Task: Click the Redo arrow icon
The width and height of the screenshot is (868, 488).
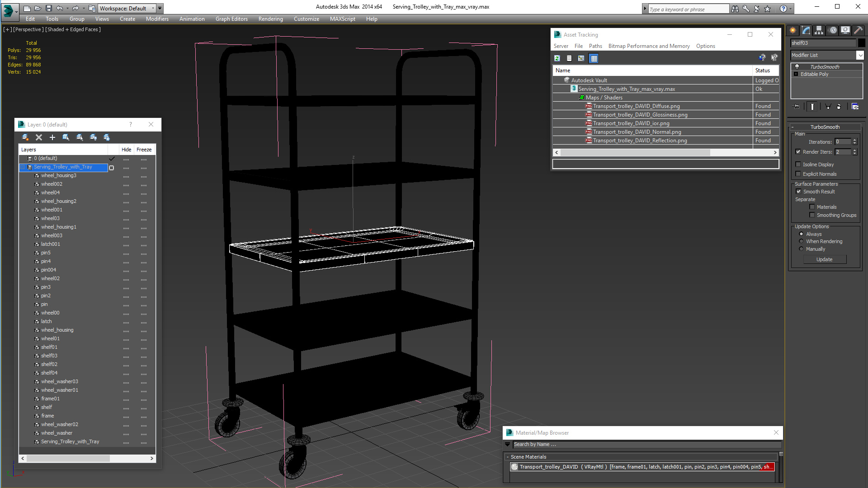Action: tap(75, 8)
